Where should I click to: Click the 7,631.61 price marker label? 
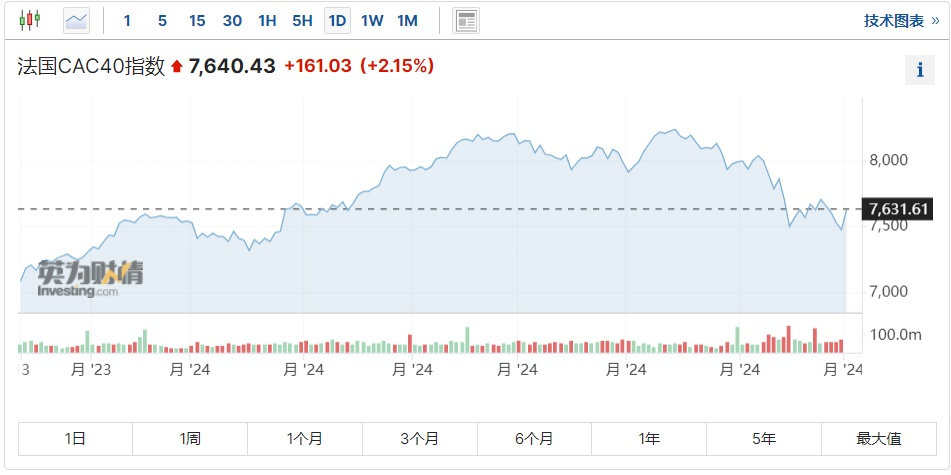pyautogui.click(x=899, y=209)
